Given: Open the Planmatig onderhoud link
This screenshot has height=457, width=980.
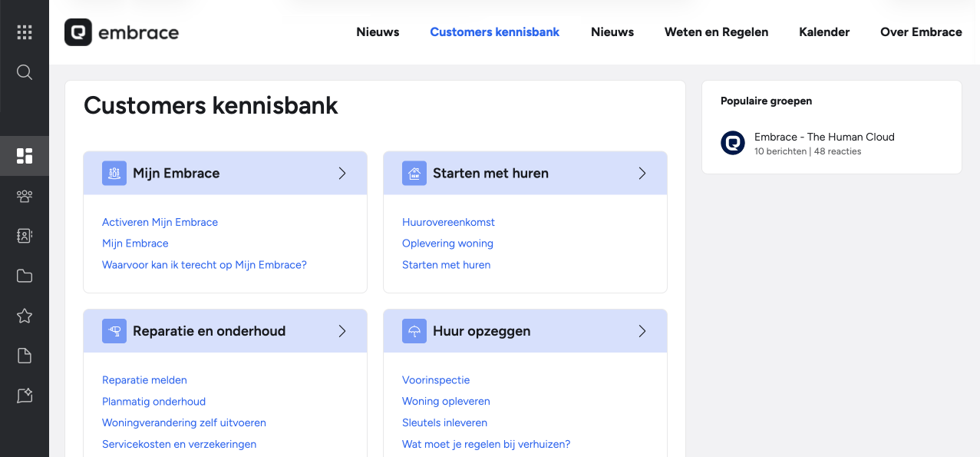Looking at the screenshot, I should point(153,402).
